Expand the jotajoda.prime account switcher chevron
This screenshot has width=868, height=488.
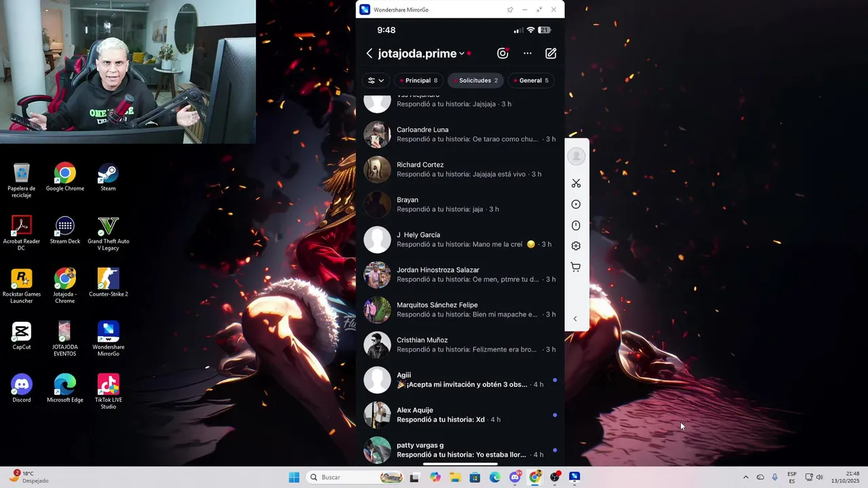[x=462, y=54]
